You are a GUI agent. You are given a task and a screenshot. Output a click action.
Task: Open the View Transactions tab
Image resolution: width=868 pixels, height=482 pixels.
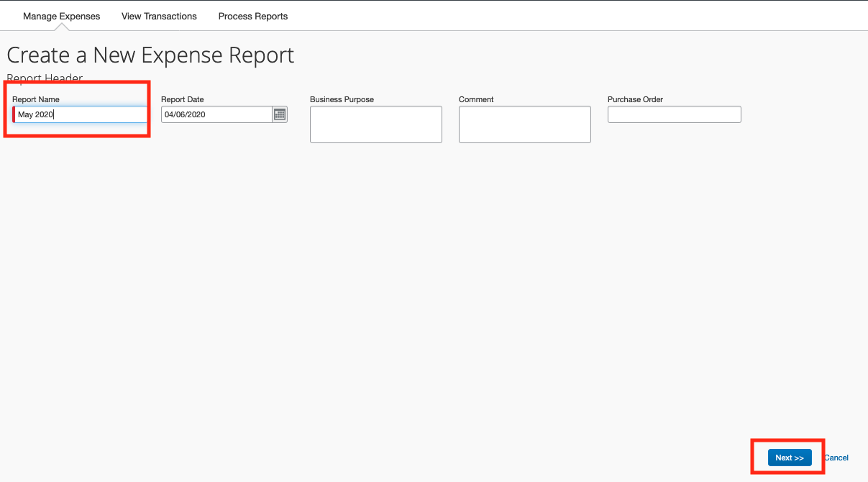(x=159, y=16)
